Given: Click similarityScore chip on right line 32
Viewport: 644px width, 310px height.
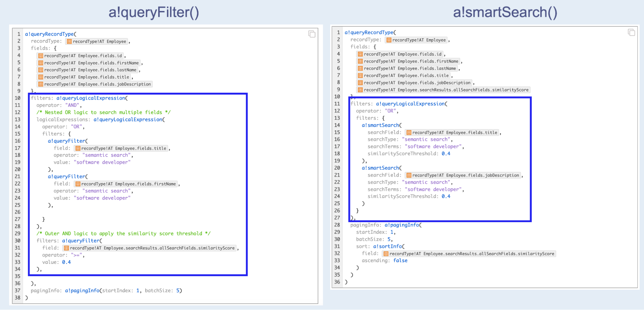Looking at the screenshot, I should pyautogui.click(x=469, y=254).
